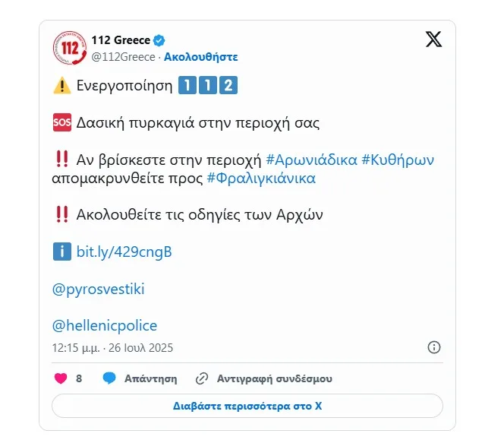Open the #Φραλιγκιάνικα hashtag
This screenshot has height=443, width=504.
(x=261, y=179)
